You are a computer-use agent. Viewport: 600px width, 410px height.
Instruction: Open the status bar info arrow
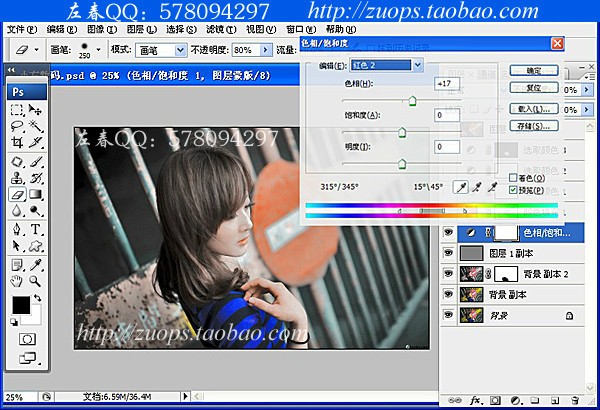tap(185, 397)
